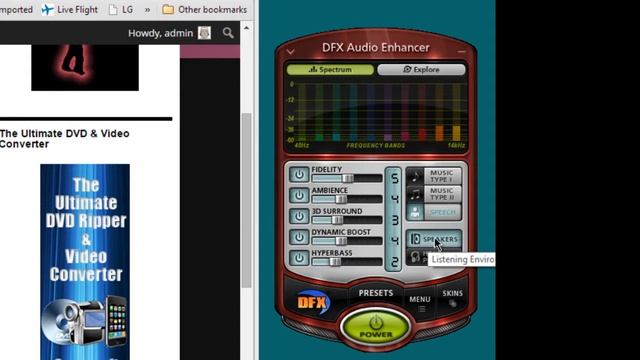Switch to the Explore tab
This screenshot has width=640, height=360.
coord(421,69)
